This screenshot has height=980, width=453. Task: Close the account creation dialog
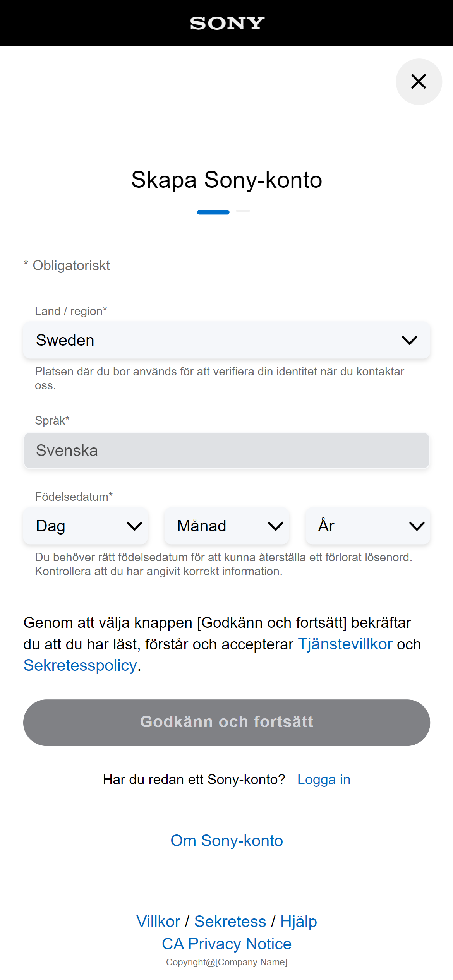tap(418, 82)
